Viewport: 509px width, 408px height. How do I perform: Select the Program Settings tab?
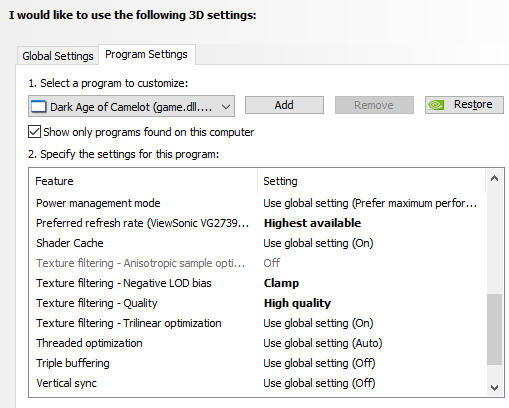pyautogui.click(x=146, y=54)
